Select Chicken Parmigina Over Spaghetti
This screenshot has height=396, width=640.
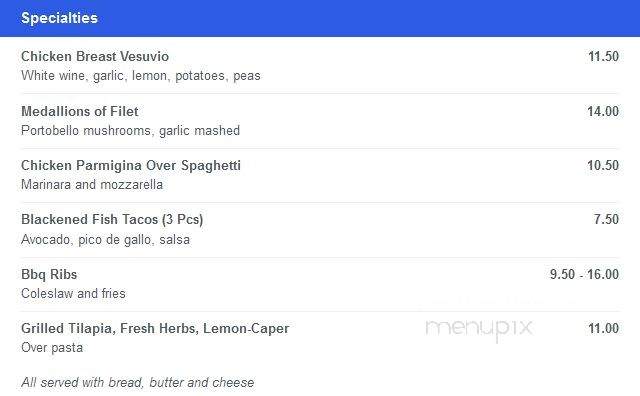click(131, 165)
